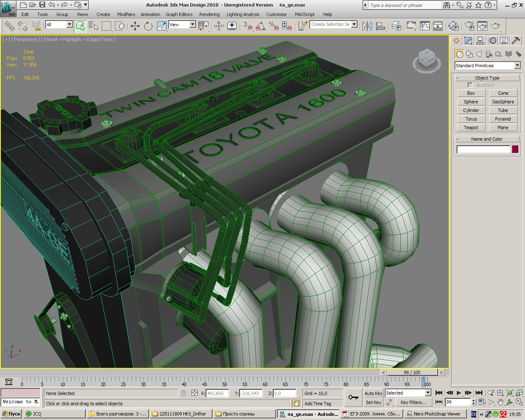Toggle the Selection Lock padlock
525x420 pixels.
[x=183, y=393]
